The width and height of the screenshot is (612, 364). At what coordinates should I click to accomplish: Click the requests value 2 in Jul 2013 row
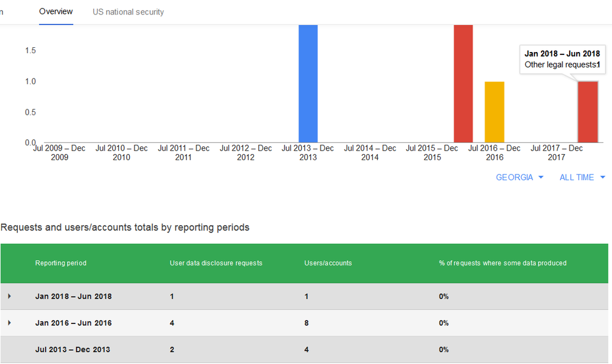click(172, 350)
